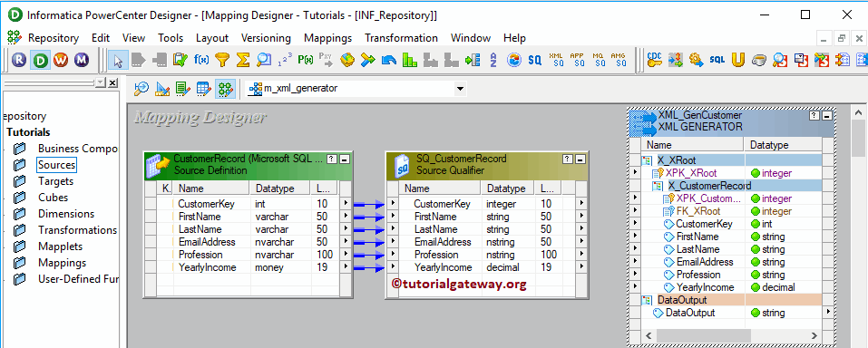Select the Mapplets folder in Navigator
The image size is (868, 348).
(61, 246)
